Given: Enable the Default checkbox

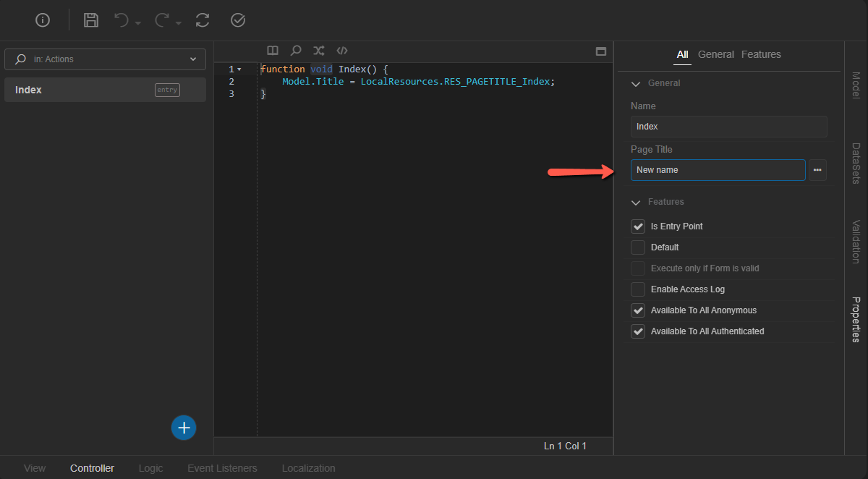Looking at the screenshot, I should click(638, 247).
